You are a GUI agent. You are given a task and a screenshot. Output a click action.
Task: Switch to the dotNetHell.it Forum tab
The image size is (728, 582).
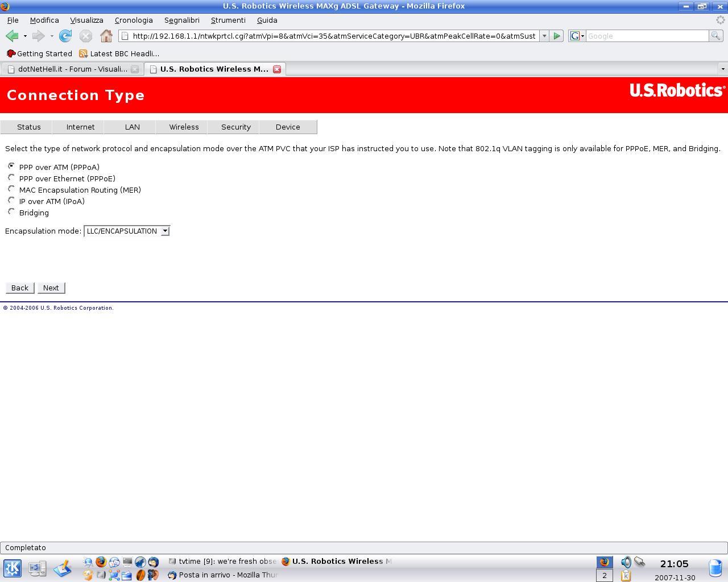(x=72, y=69)
